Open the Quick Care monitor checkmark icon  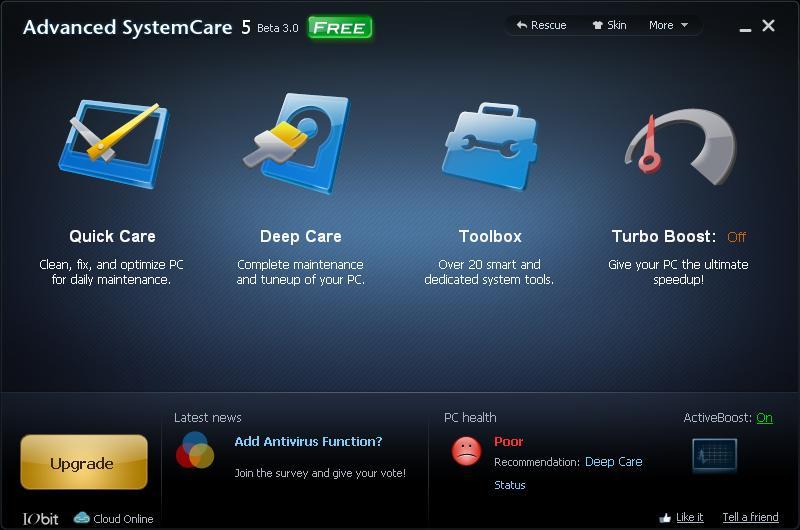113,144
